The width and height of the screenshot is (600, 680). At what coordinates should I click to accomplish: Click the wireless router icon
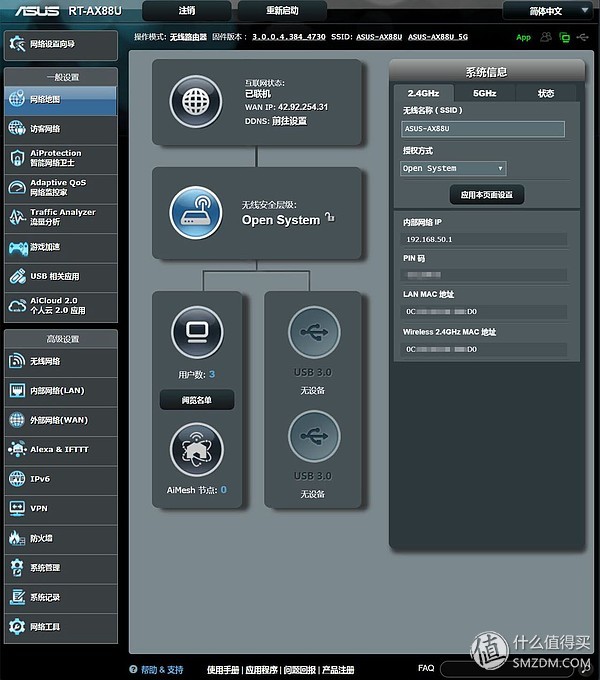tap(196, 213)
